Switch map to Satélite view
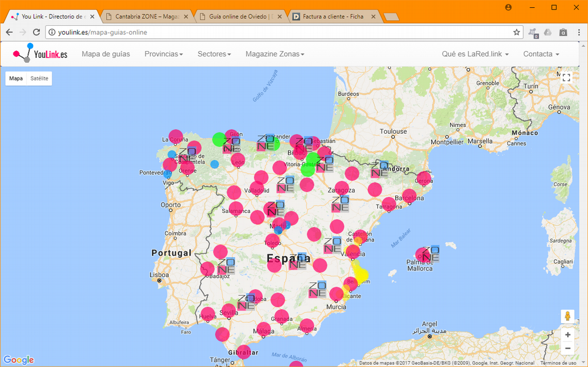The height and width of the screenshot is (367, 588). pos(39,79)
